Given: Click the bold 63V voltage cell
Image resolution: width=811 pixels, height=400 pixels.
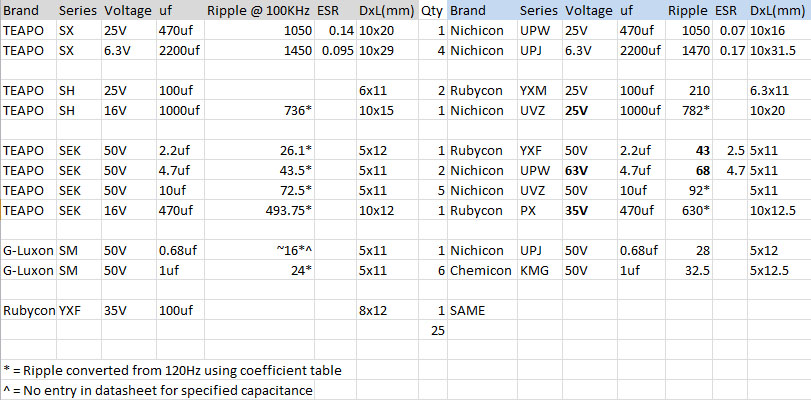Looking at the screenshot, I should pyautogui.click(x=578, y=170).
